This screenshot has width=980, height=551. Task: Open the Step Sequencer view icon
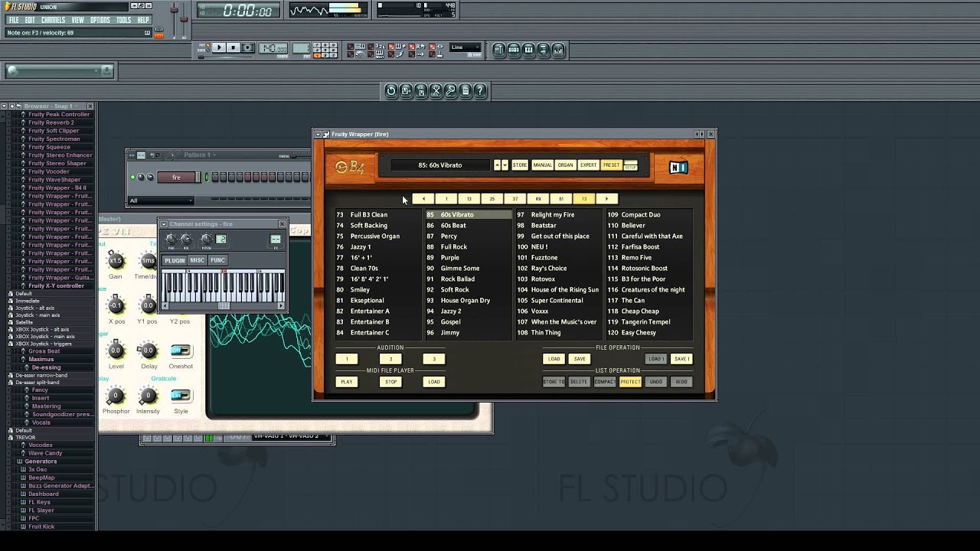coord(514,50)
